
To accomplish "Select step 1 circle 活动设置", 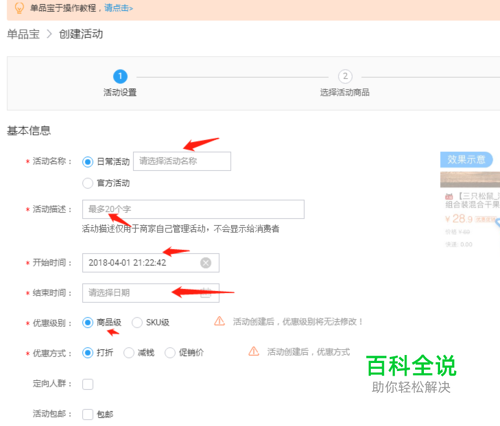I will [120, 76].
